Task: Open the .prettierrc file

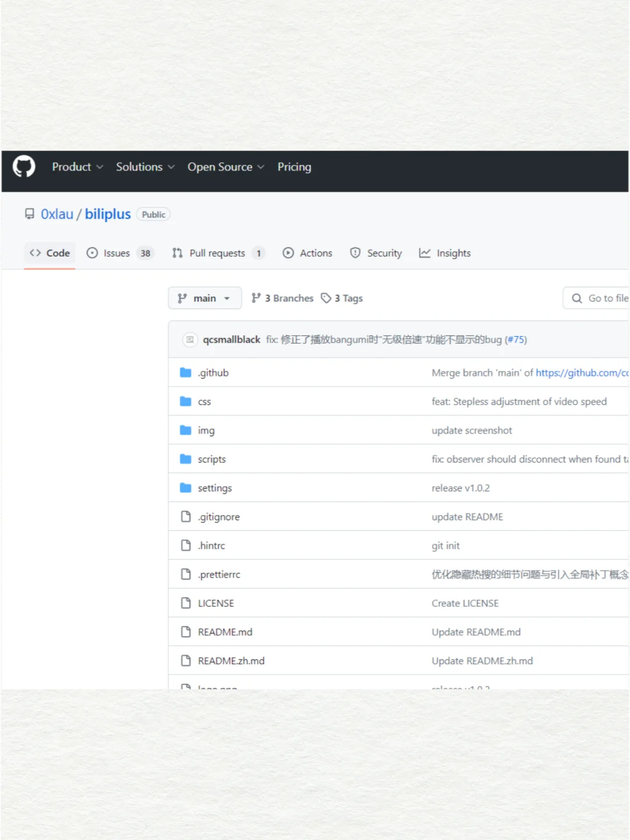Action: [219, 575]
